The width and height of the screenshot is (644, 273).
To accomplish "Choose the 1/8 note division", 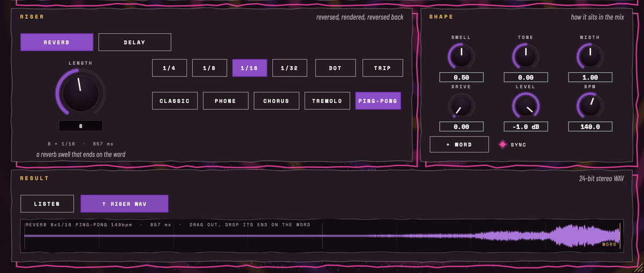I will [x=209, y=68].
